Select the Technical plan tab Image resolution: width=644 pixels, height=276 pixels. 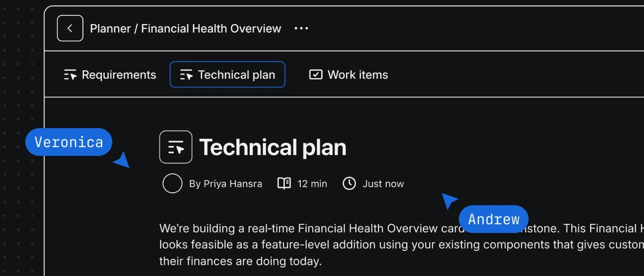point(227,75)
